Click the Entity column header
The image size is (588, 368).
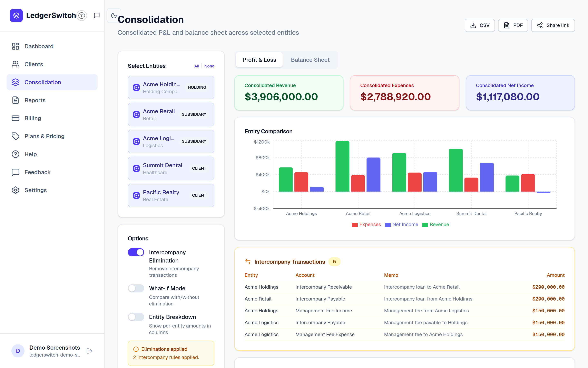pyautogui.click(x=251, y=275)
